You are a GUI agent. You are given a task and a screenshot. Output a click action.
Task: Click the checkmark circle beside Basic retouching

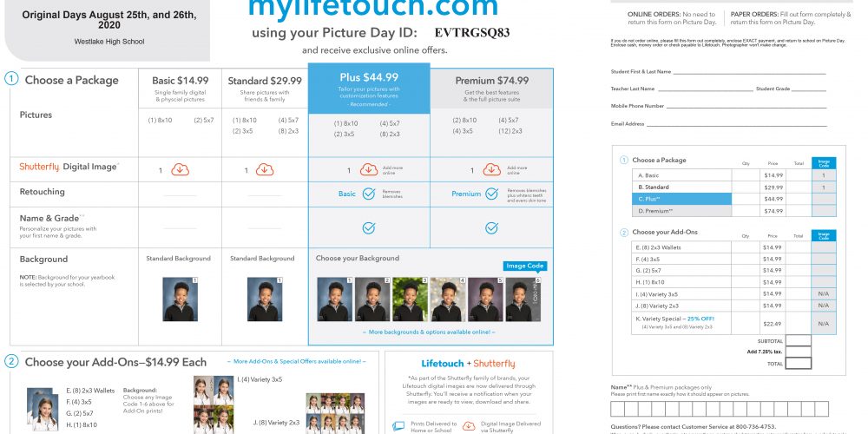pos(369,194)
